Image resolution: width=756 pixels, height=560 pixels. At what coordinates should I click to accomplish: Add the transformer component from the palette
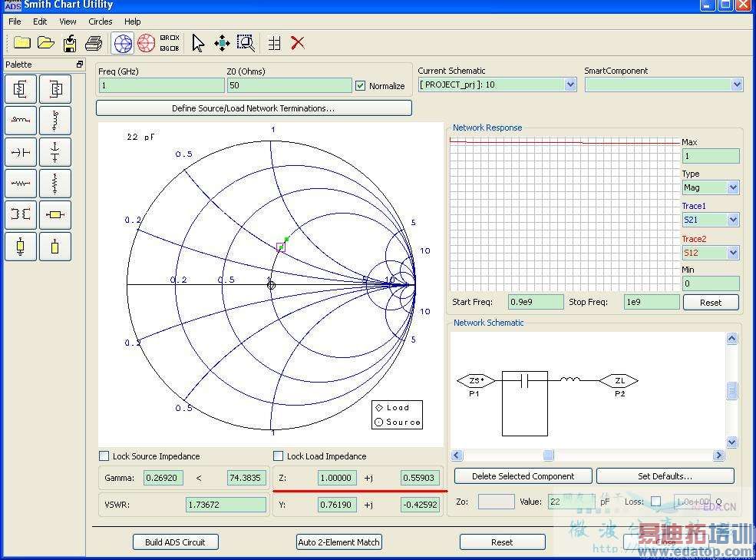(21, 215)
